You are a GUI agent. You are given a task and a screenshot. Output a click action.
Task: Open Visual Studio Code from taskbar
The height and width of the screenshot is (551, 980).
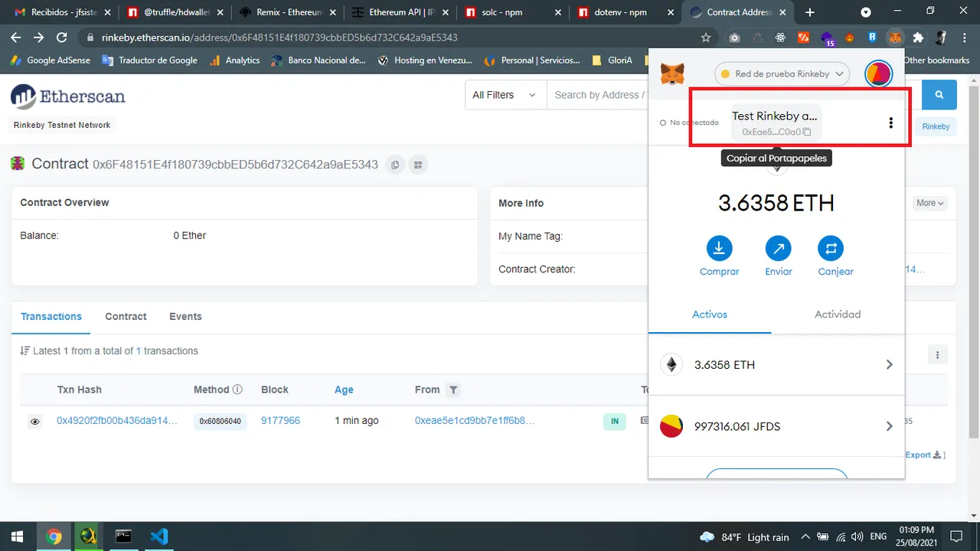click(159, 536)
